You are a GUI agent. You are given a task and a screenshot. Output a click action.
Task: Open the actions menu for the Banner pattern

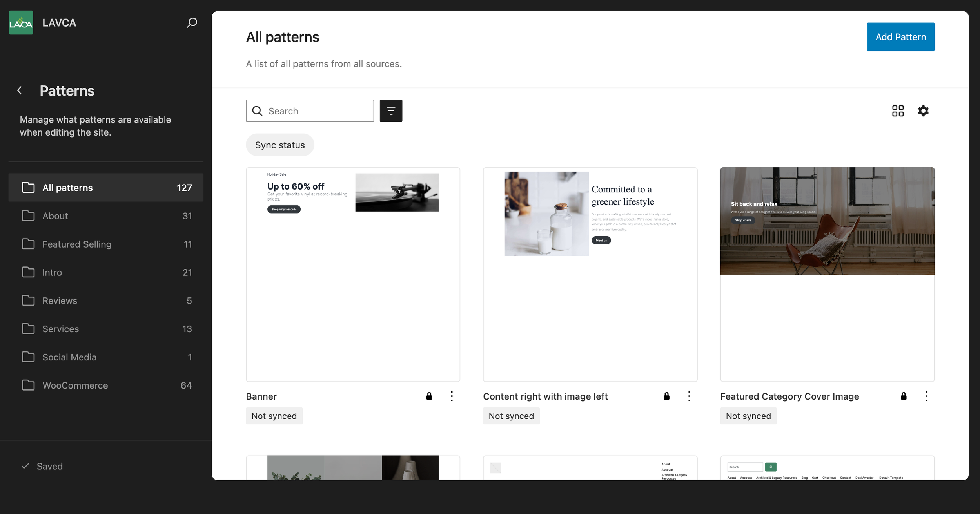pyautogui.click(x=452, y=396)
